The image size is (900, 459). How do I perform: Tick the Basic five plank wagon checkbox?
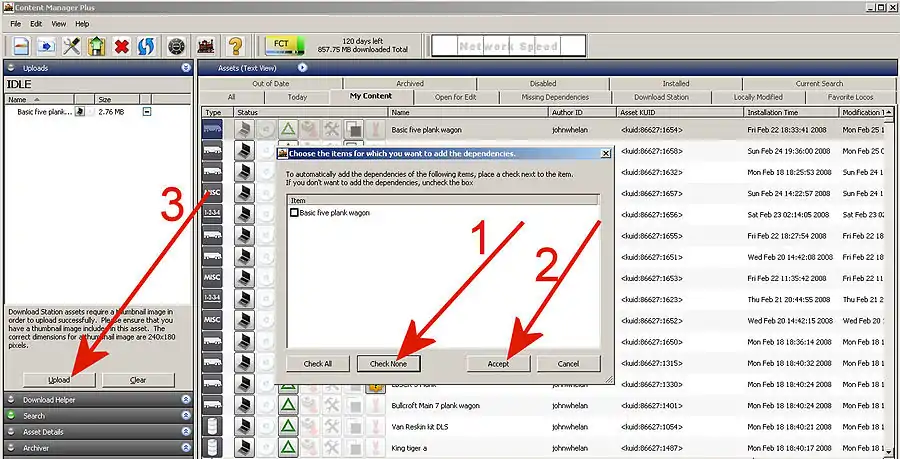point(294,213)
